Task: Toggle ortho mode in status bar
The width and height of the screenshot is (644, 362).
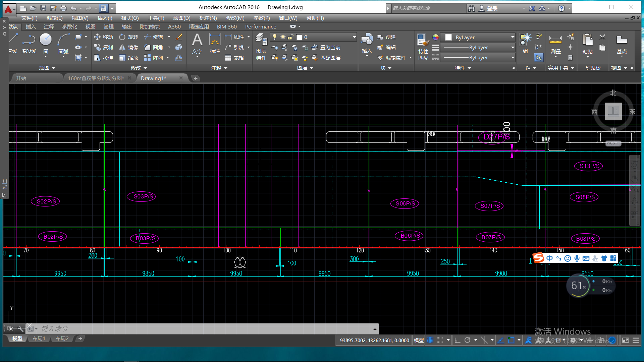Action: coord(457,340)
